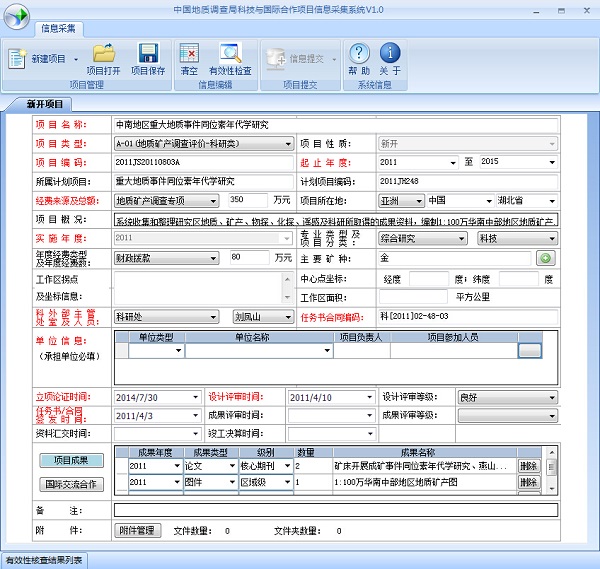
Task: Open the 立项论证时间 date picker
Action: (x=196, y=397)
